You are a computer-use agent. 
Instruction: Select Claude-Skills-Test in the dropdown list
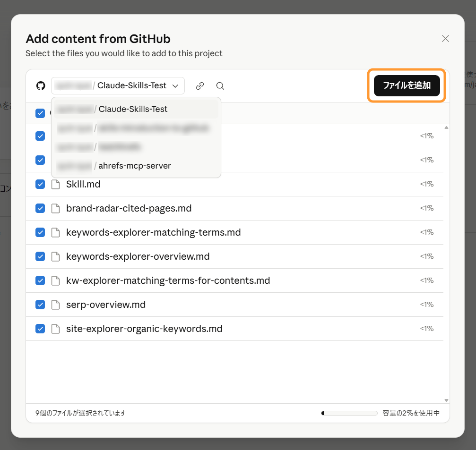(x=133, y=109)
